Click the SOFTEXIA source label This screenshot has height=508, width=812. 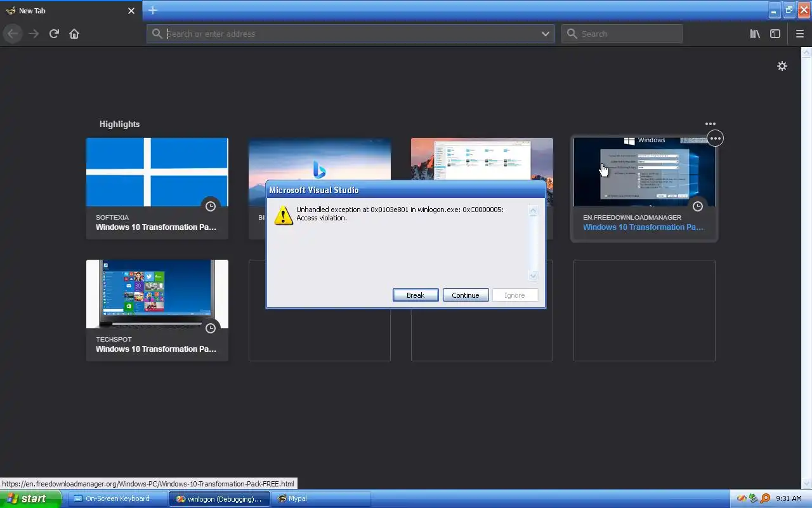pyautogui.click(x=112, y=217)
